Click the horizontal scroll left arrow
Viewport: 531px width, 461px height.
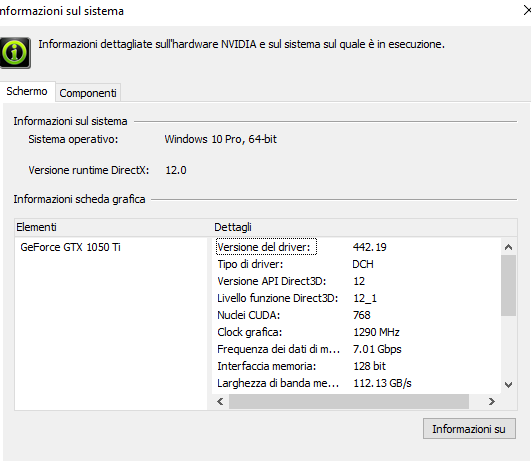tap(220, 401)
